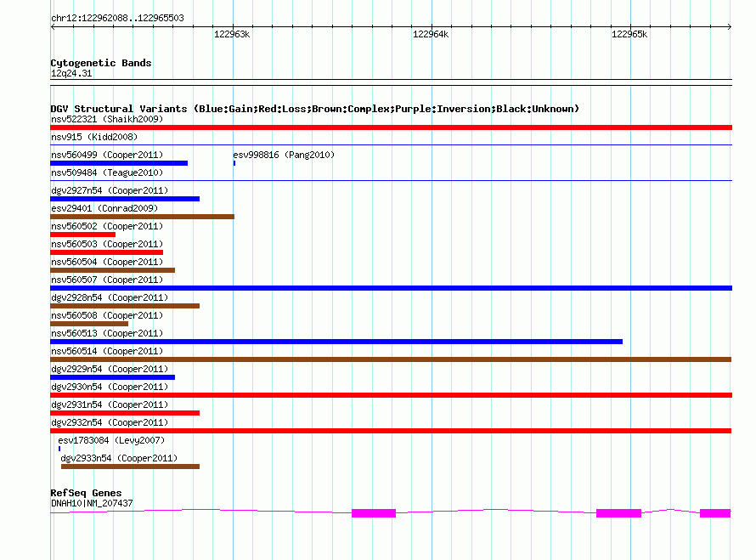Click the dgv2931n54 (Cooper2011) red bar
Image resolution: width=756 pixels, height=560 pixels.
[125, 413]
